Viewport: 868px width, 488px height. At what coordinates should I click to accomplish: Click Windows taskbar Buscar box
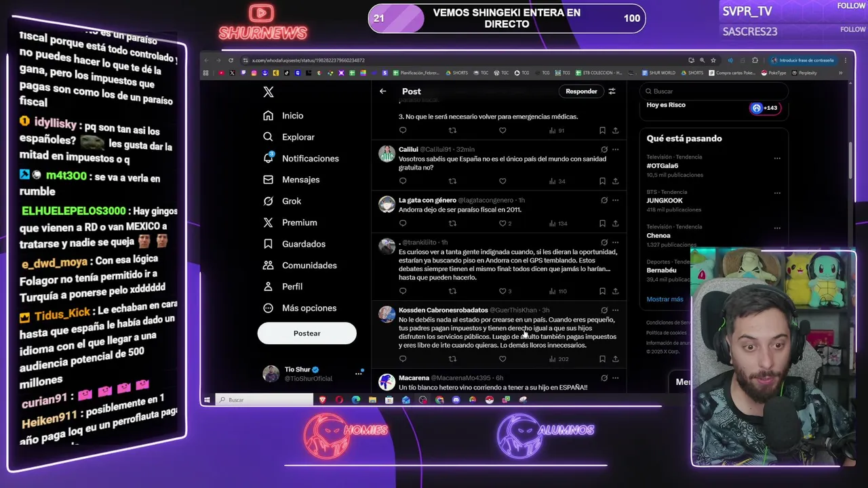pyautogui.click(x=264, y=400)
